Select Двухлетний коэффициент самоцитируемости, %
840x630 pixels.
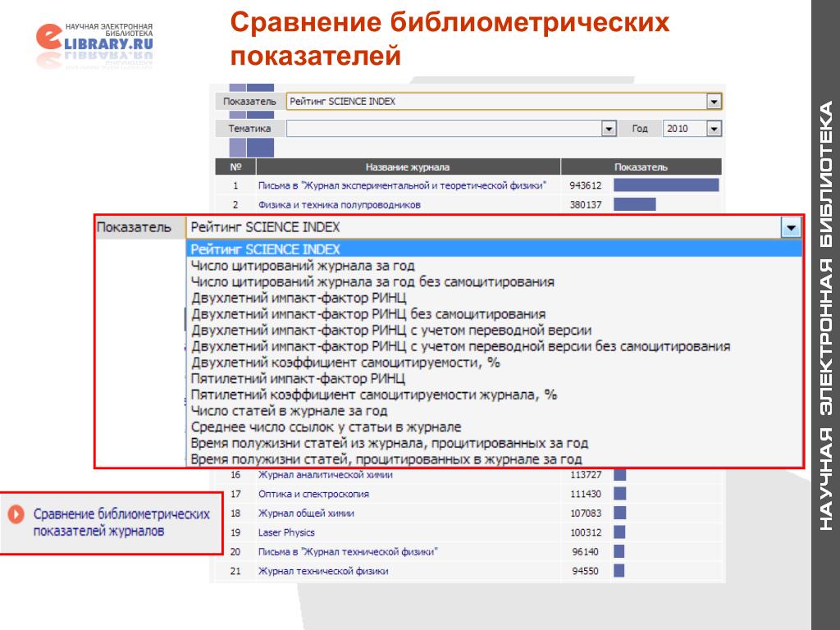point(345,363)
